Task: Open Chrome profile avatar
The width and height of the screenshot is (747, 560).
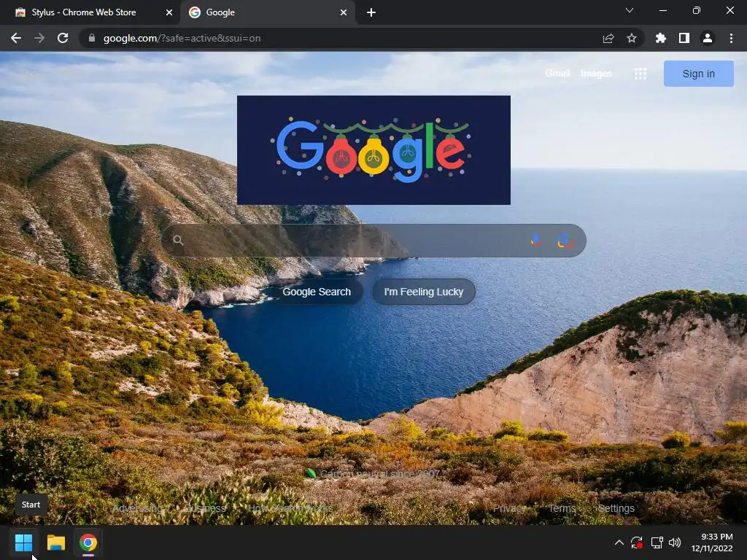Action: coord(708,38)
